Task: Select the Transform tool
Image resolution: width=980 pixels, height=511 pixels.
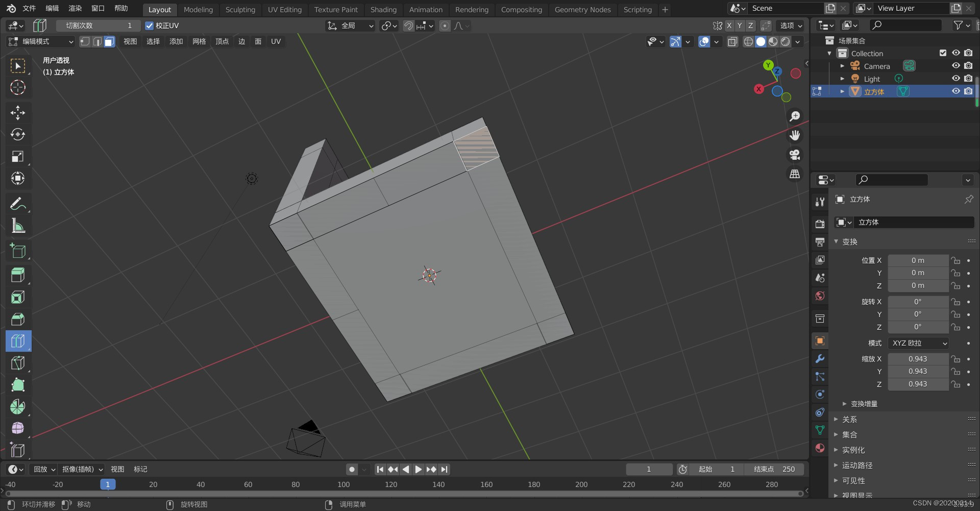Action: click(x=18, y=179)
